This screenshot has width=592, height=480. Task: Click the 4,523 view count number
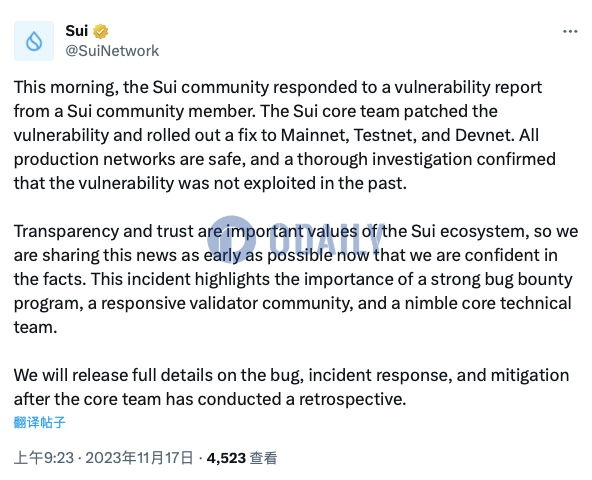point(226,458)
